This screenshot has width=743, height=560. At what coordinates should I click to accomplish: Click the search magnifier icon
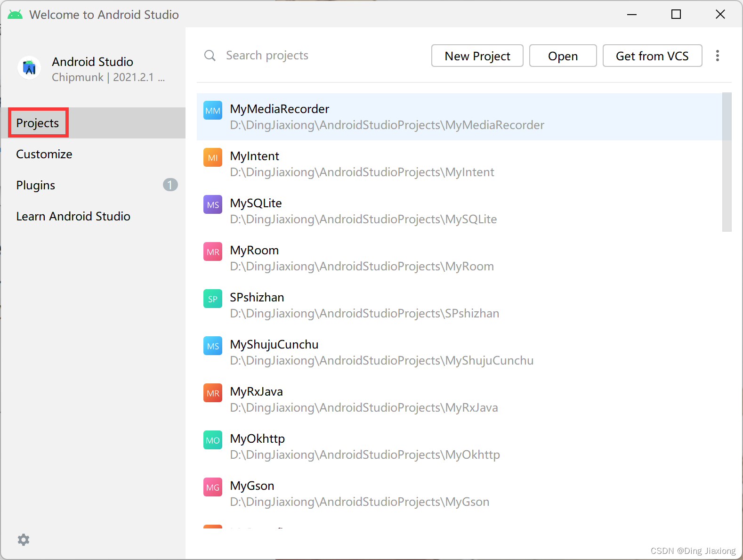[x=210, y=56]
